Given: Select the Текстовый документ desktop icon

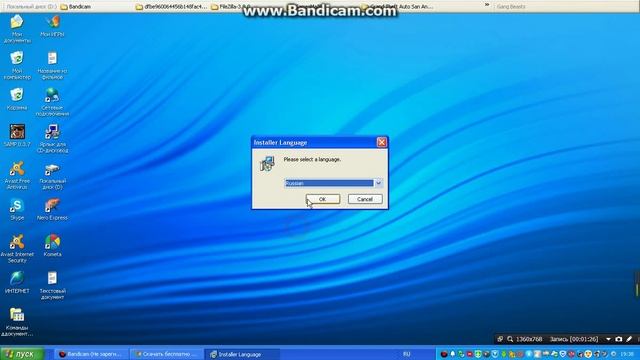Looking at the screenshot, I should tap(52, 285).
